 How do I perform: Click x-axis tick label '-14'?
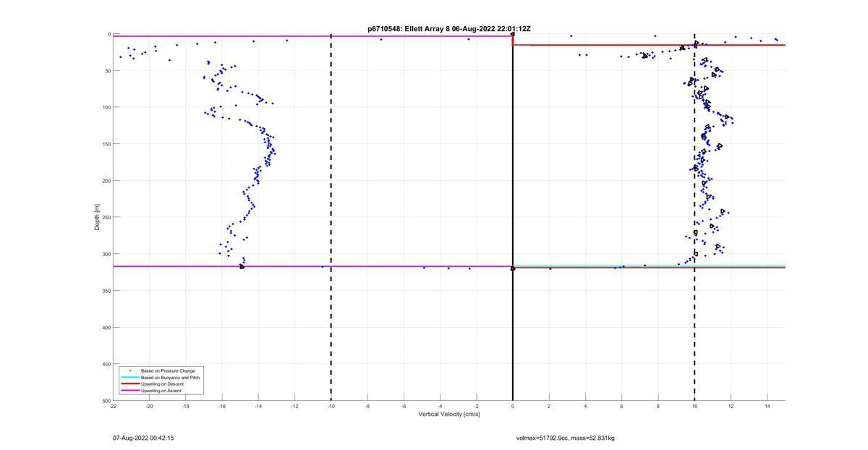tap(258, 406)
